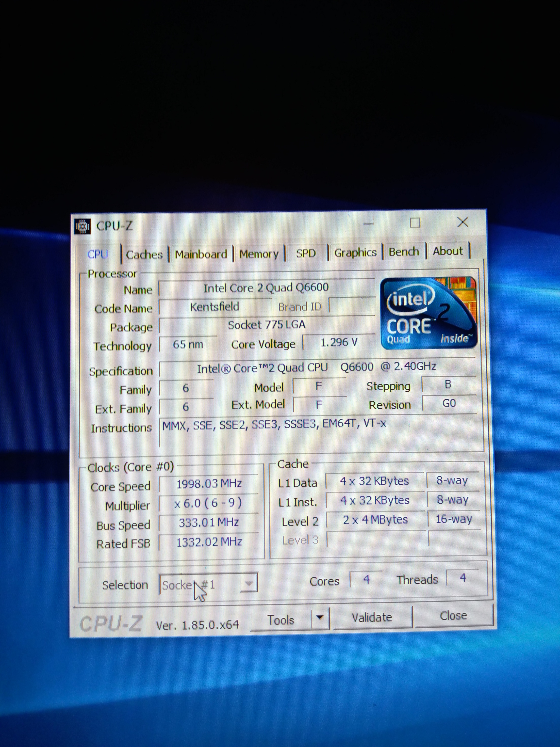Screen dimensions: 560x747
Task: Open the Tools dropdown arrow
Action: 320,618
